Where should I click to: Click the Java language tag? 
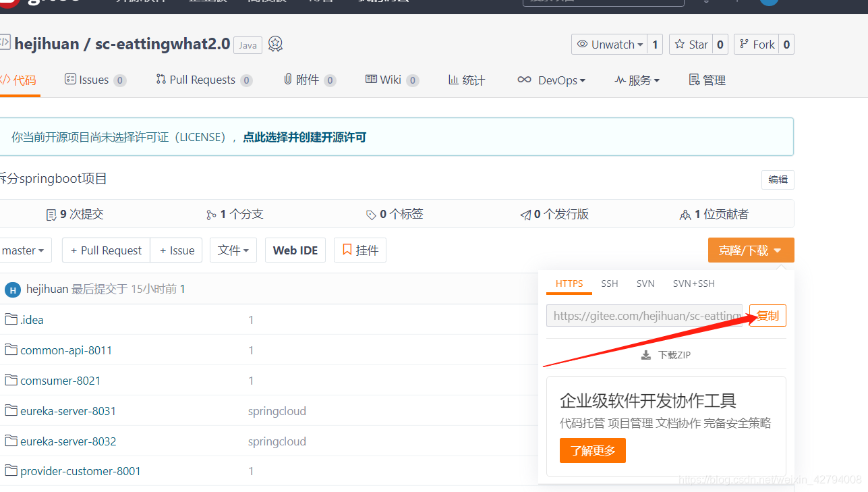[x=248, y=45]
